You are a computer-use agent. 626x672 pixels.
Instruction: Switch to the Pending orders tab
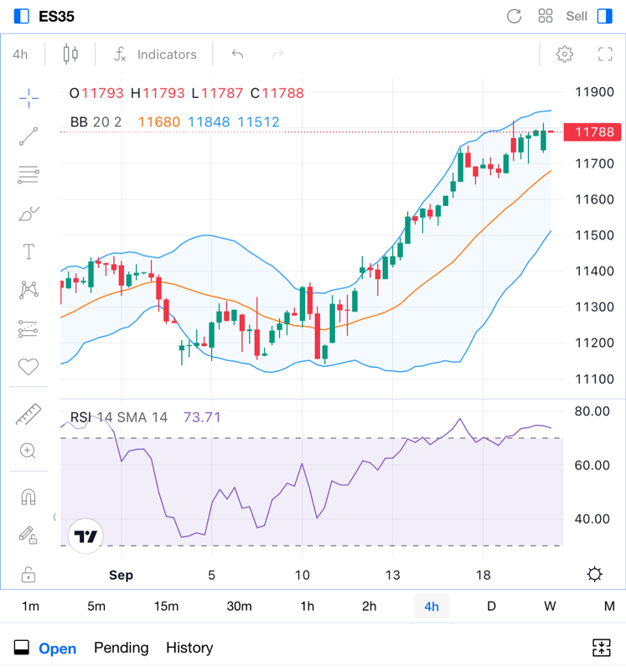click(x=121, y=648)
